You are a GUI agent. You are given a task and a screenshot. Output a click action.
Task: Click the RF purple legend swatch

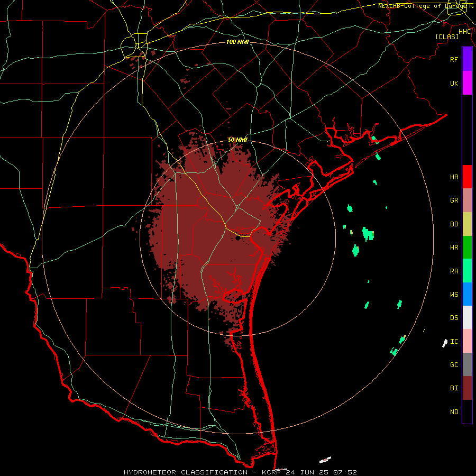pos(467,59)
